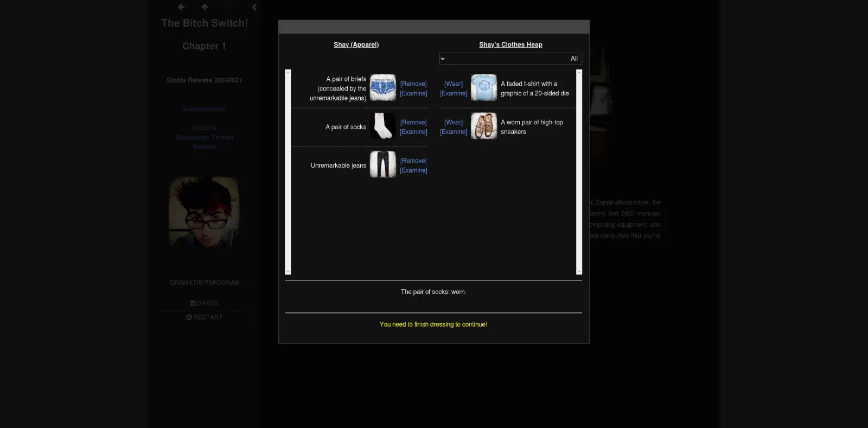The image size is (868, 428).
Task: Examine the unremarkable jeans
Action: (x=413, y=170)
